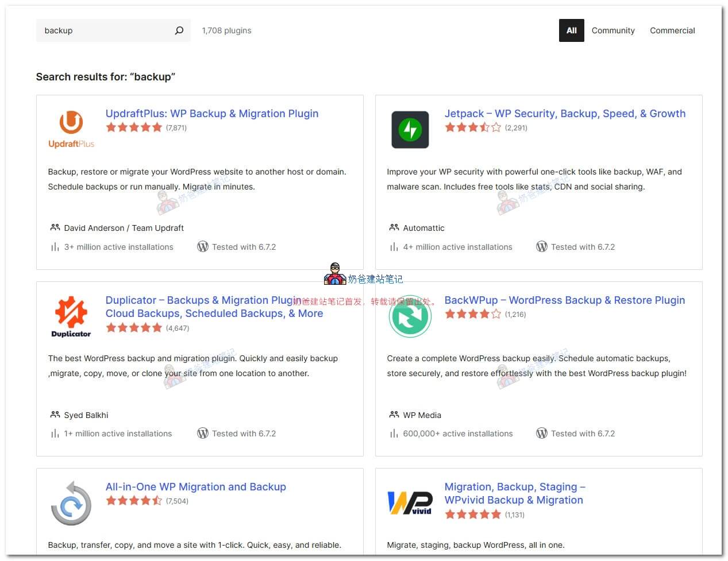This screenshot has height=561, width=728.
Task: Click the Jetpack star rating row
Action: [x=473, y=127]
